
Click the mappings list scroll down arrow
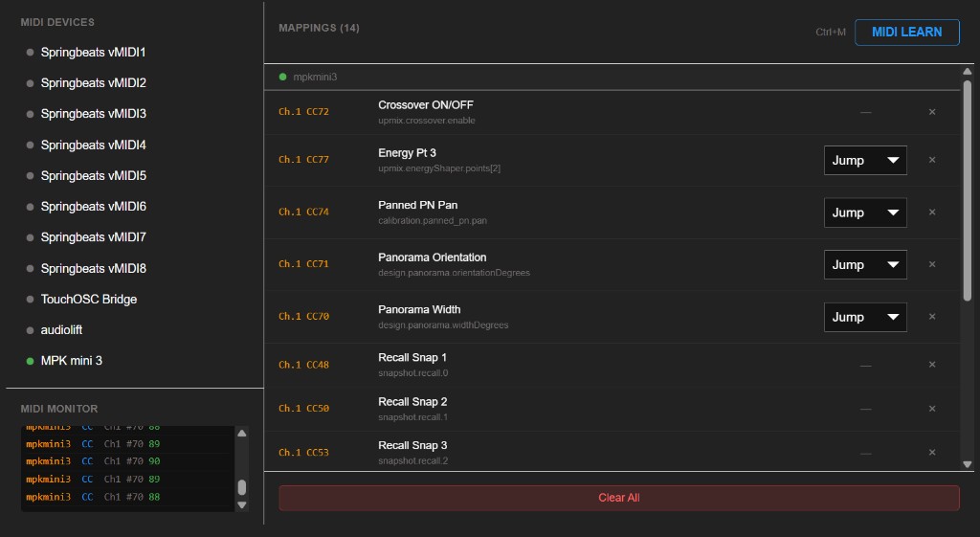point(968,464)
